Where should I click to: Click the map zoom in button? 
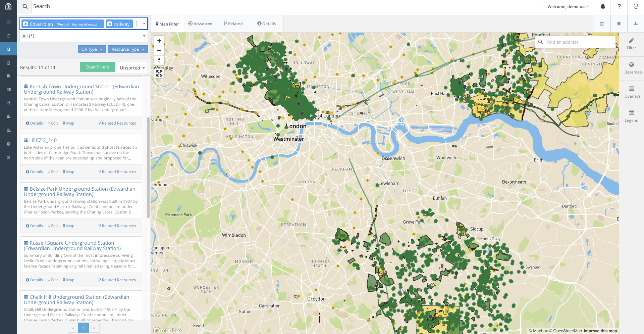pyautogui.click(x=159, y=41)
